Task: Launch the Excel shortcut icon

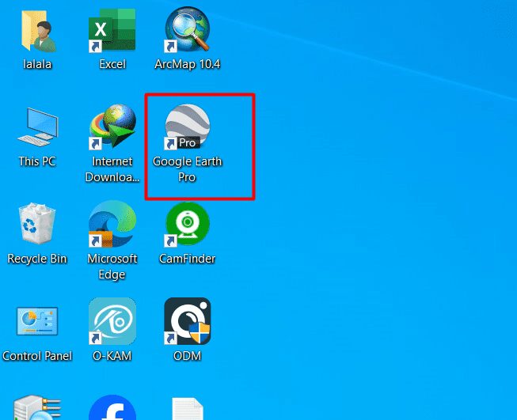Action: 112,30
